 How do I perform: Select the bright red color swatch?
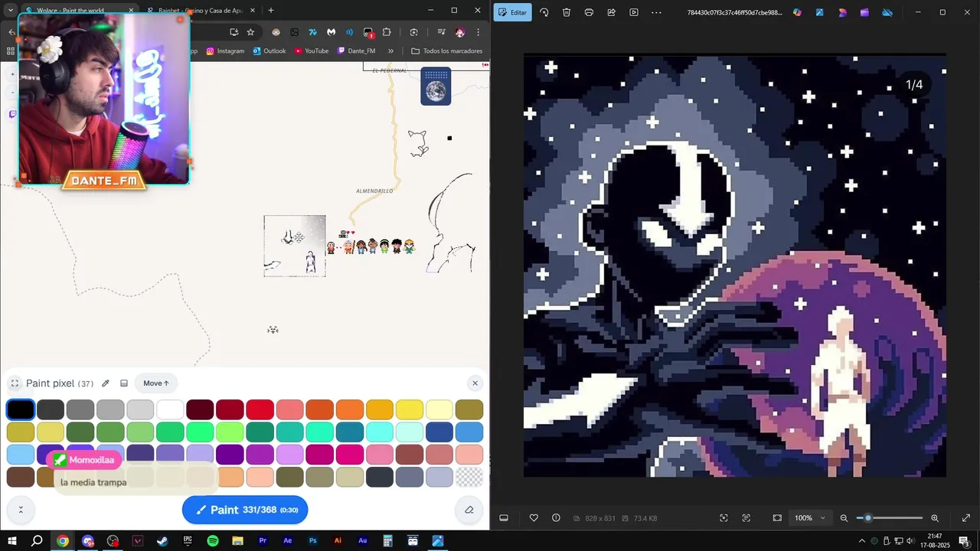coord(260,409)
